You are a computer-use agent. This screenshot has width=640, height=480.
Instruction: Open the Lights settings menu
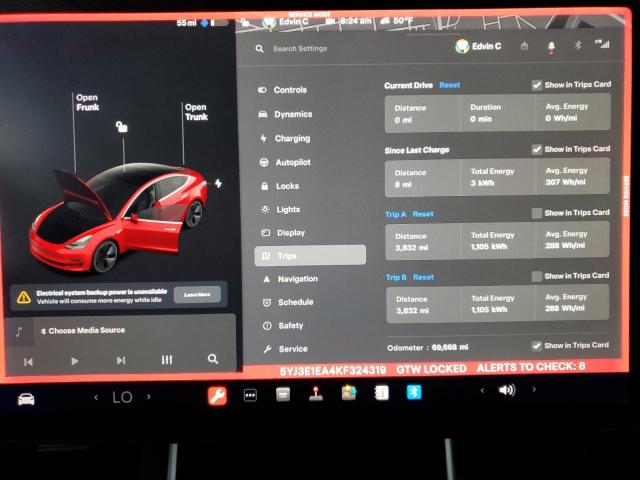point(281,209)
